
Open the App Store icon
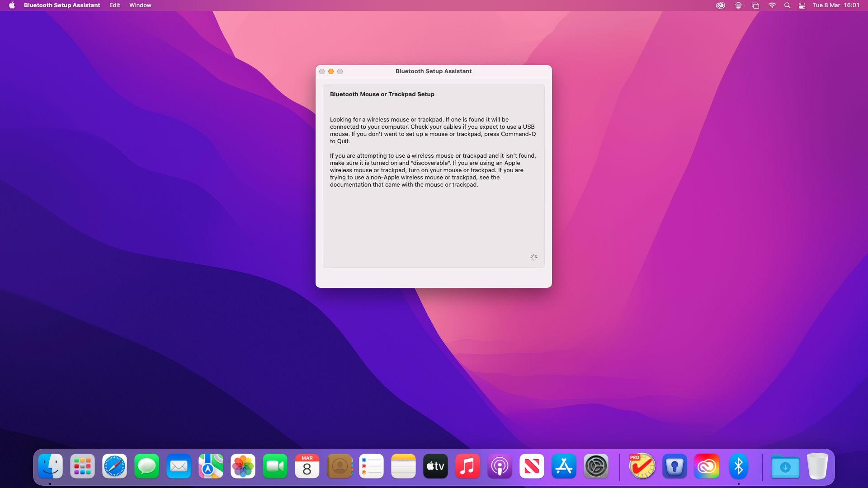[x=564, y=466]
